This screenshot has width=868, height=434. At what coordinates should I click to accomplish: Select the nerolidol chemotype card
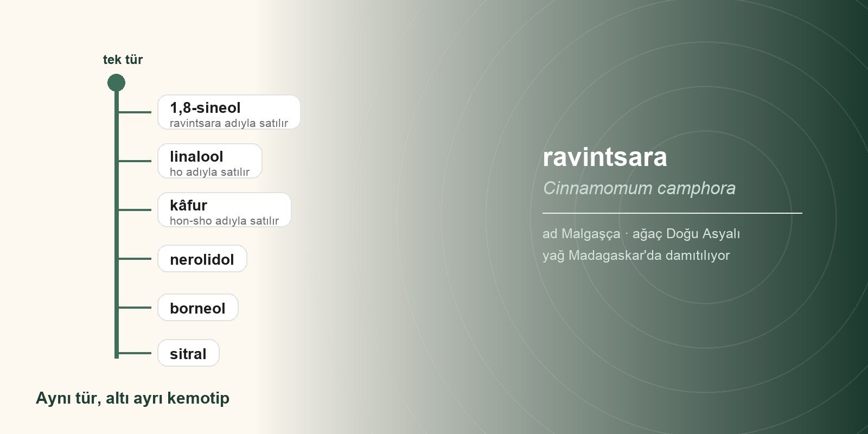(x=202, y=259)
